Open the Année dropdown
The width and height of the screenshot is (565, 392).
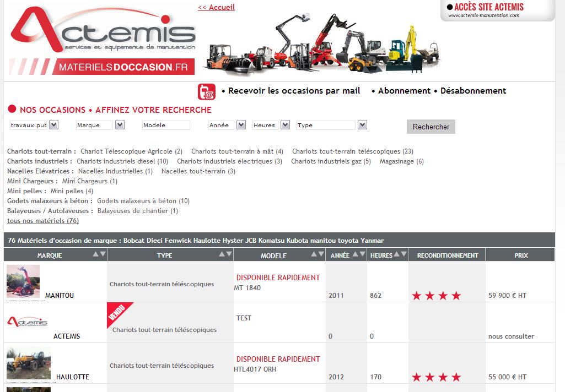pos(241,125)
